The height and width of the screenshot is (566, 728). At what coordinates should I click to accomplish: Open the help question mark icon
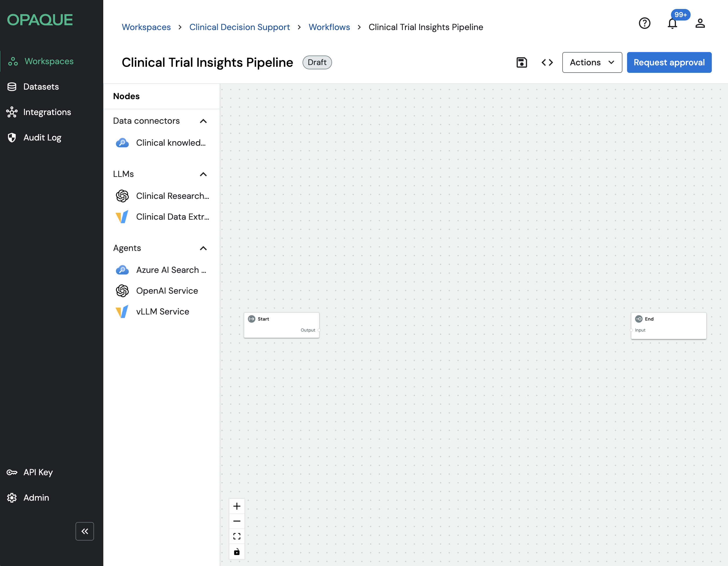coord(644,23)
